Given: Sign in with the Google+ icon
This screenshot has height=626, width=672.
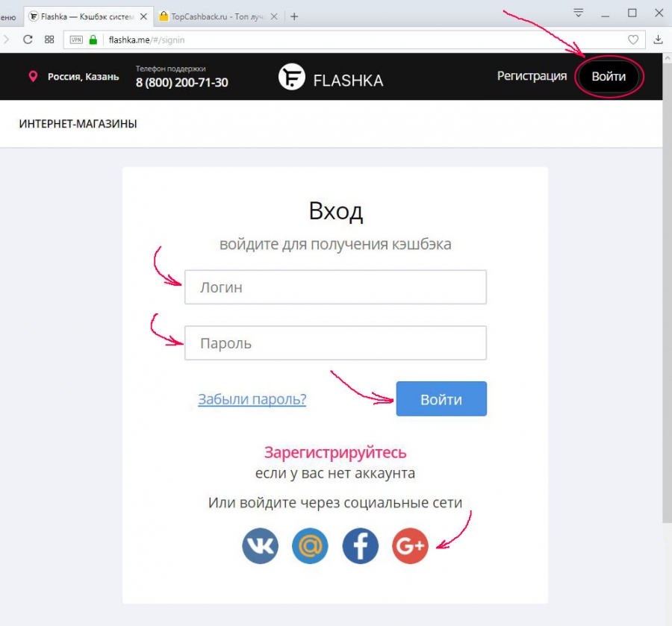Looking at the screenshot, I should tap(410, 545).
